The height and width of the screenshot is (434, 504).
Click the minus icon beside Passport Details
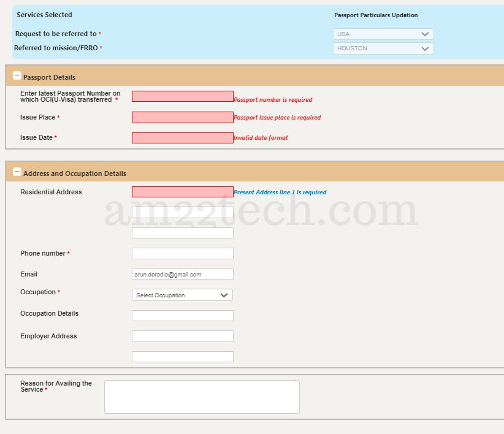17,76
